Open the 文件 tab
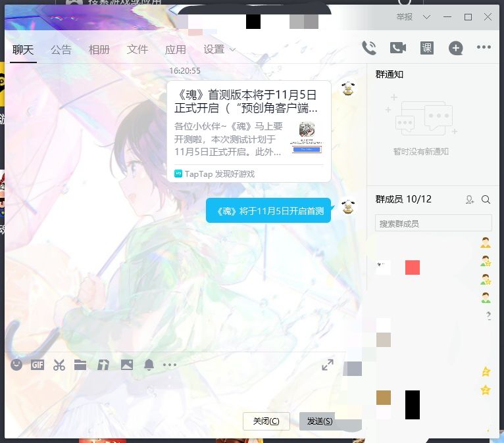504x443 pixels. click(138, 50)
